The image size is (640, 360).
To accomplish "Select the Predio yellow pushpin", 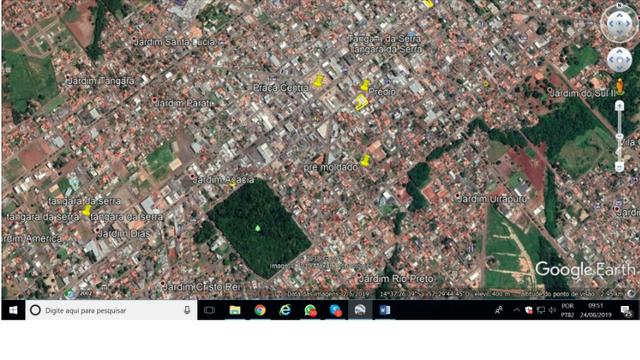I will [x=365, y=85].
